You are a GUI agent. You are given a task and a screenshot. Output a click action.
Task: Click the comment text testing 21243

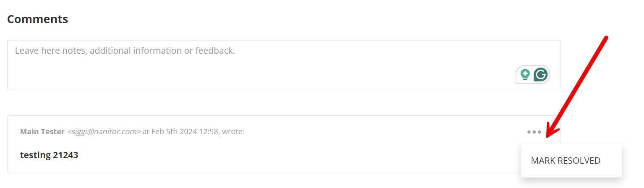coord(49,155)
